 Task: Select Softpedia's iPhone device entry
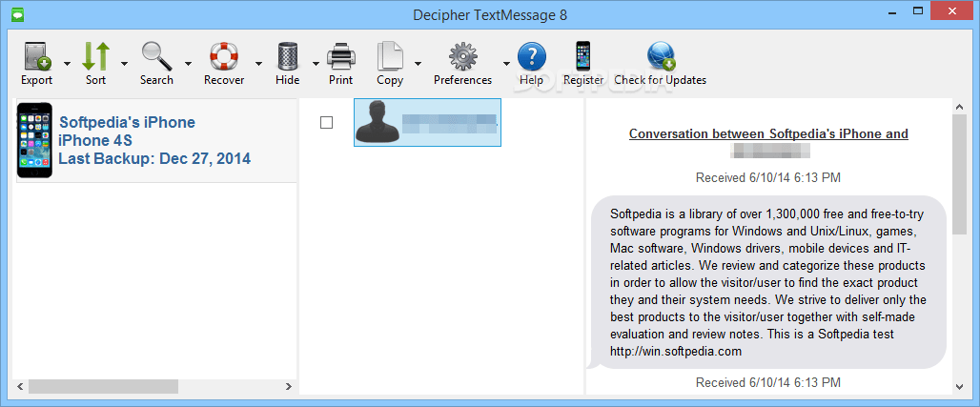coord(154,141)
